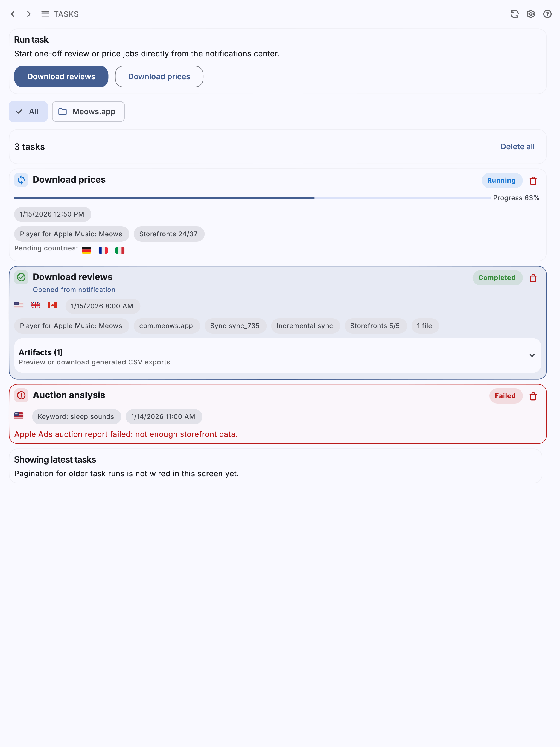Go back with the left arrow icon
This screenshot has height=747, width=560.
(13, 14)
